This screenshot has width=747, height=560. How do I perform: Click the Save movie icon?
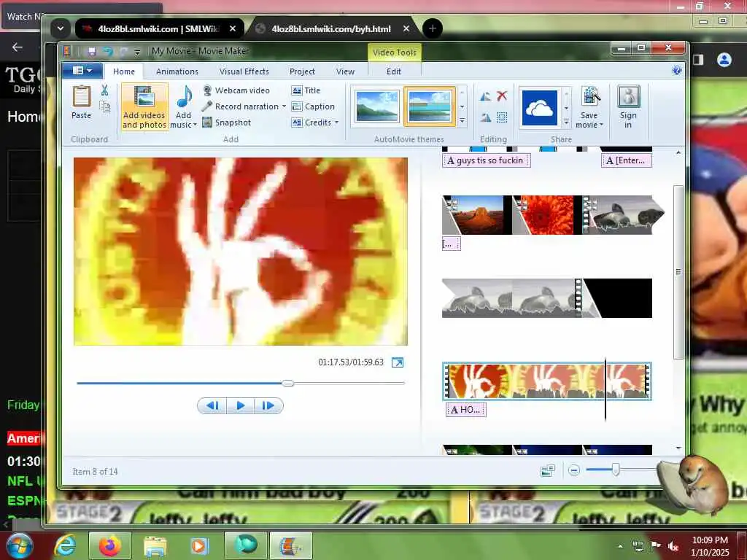click(589, 97)
